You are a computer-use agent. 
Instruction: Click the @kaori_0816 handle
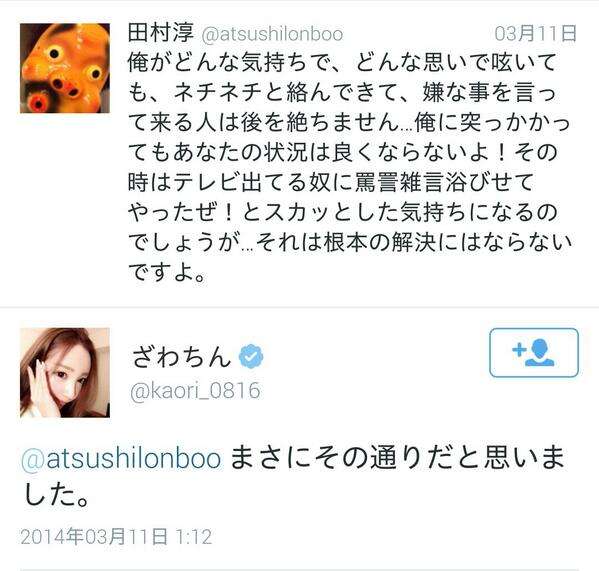tap(195, 391)
